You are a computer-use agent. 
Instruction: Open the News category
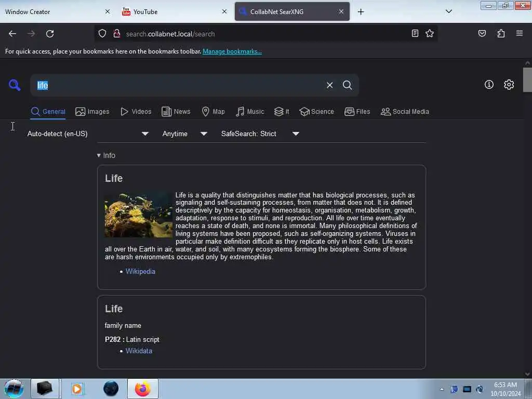coord(176,112)
